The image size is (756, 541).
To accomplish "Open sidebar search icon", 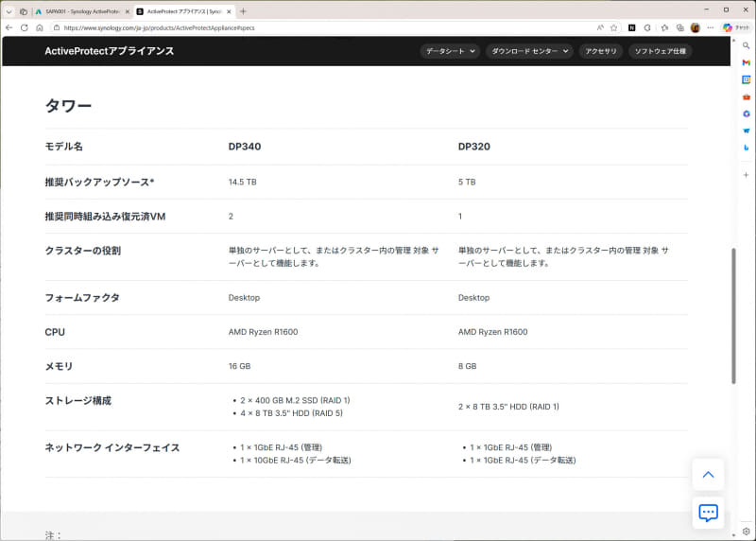I will [x=746, y=45].
